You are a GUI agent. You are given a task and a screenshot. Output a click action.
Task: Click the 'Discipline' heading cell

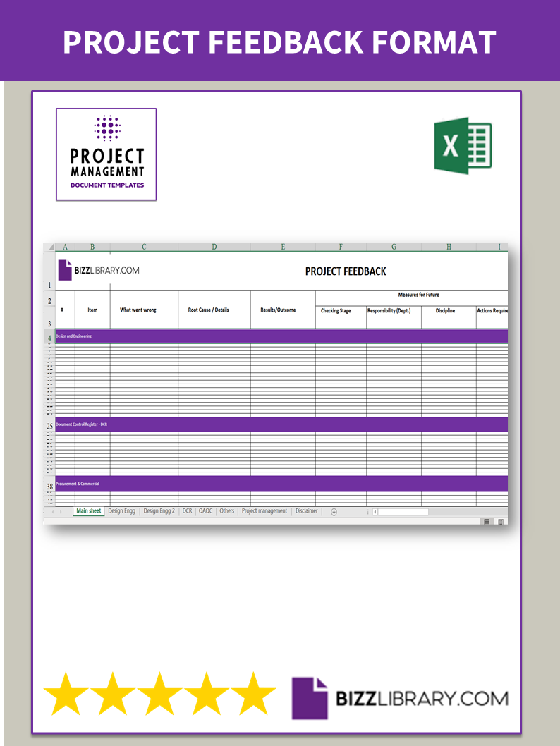coord(449,317)
